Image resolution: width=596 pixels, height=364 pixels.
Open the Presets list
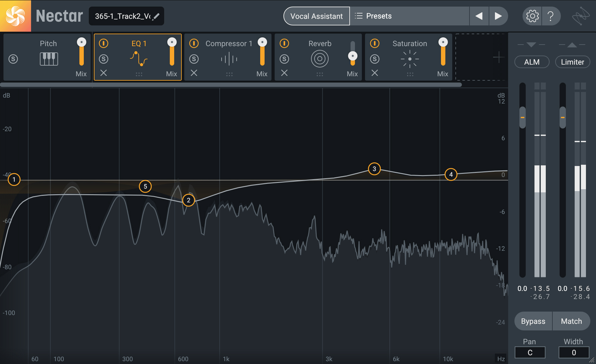point(410,16)
